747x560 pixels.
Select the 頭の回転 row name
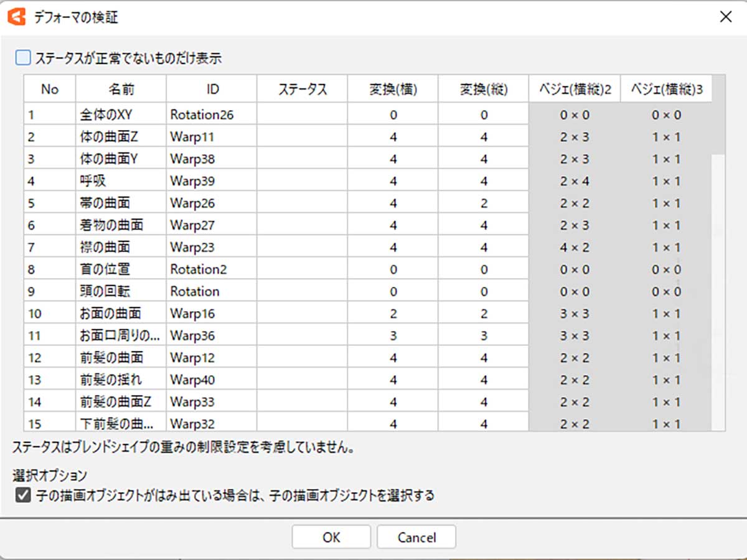point(121,291)
